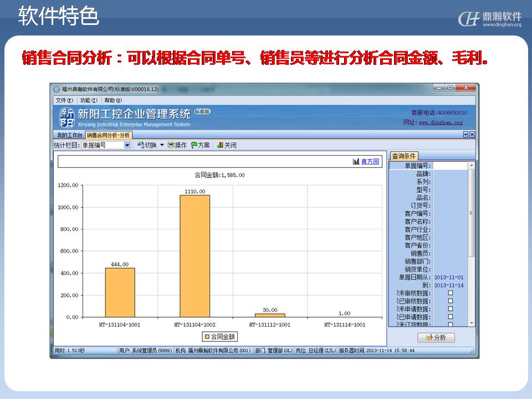532x399 pixels.
Task: Click the 新阳 logo in the blue banner
Action: (x=67, y=117)
